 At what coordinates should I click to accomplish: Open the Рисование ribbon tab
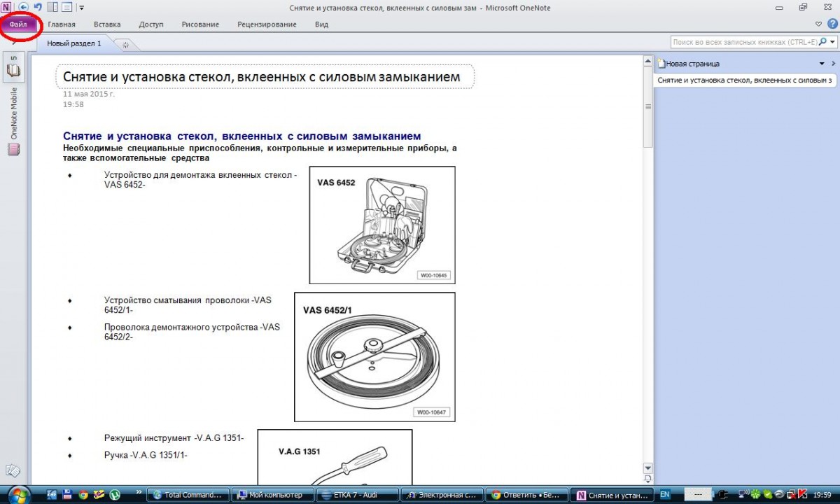(200, 24)
